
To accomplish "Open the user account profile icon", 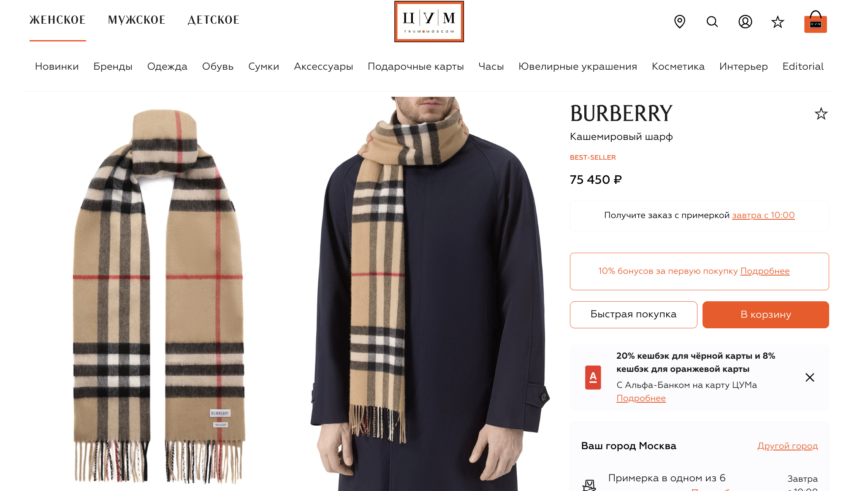I will pyautogui.click(x=745, y=22).
